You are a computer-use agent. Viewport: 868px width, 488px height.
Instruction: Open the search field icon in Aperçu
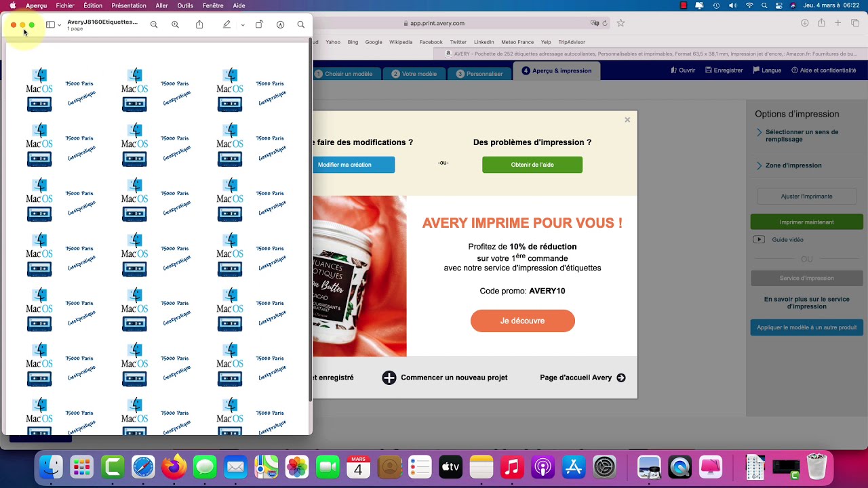300,24
